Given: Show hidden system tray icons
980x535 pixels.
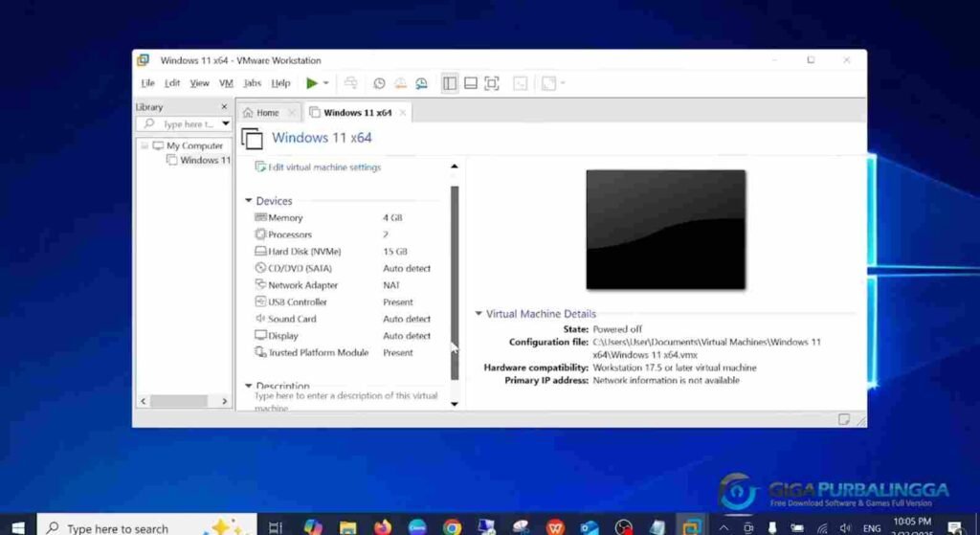Looking at the screenshot, I should pos(724,528).
